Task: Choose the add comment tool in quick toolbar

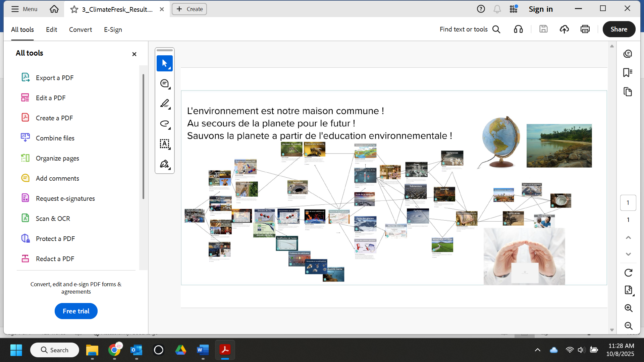Action: click(164, 83)
